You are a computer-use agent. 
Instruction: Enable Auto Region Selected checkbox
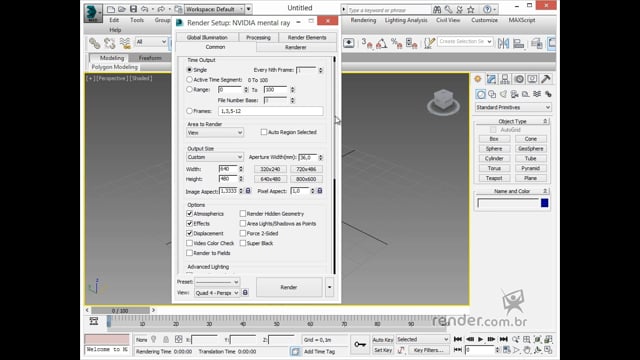pos(264,132)
